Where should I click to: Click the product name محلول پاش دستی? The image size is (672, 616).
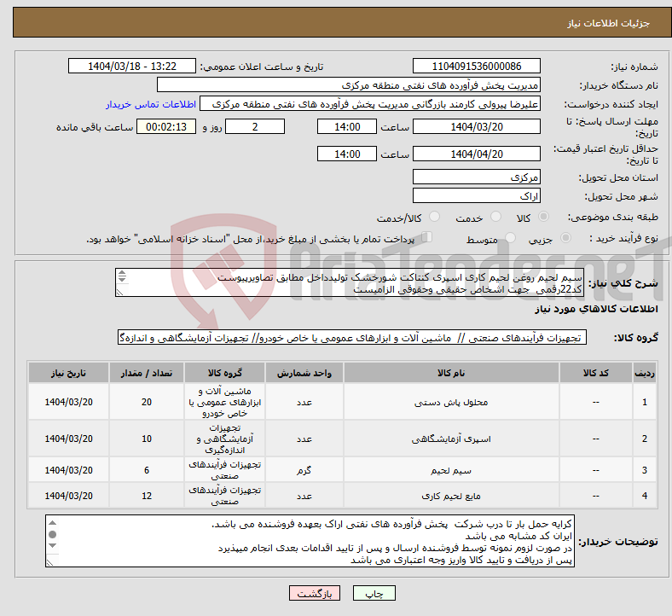(x=451, y=402)
